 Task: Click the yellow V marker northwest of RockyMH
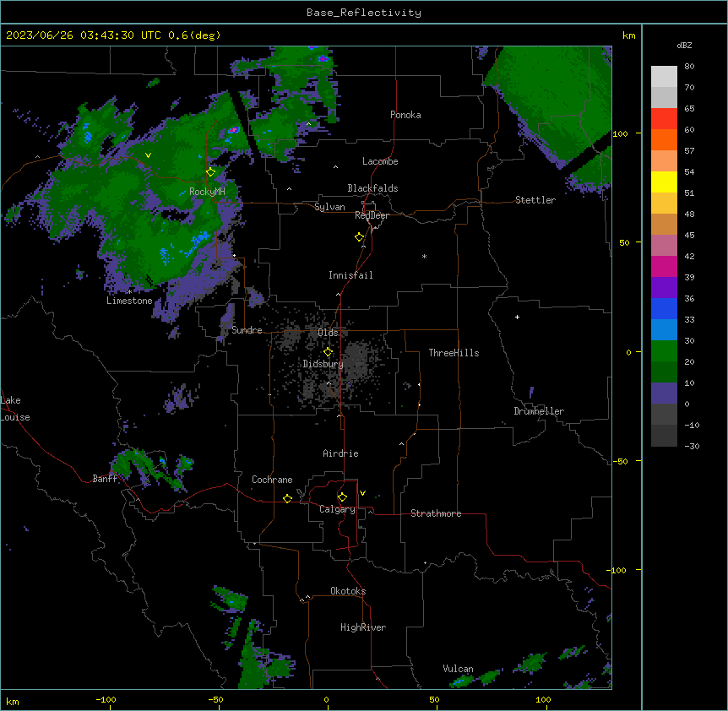148,155
